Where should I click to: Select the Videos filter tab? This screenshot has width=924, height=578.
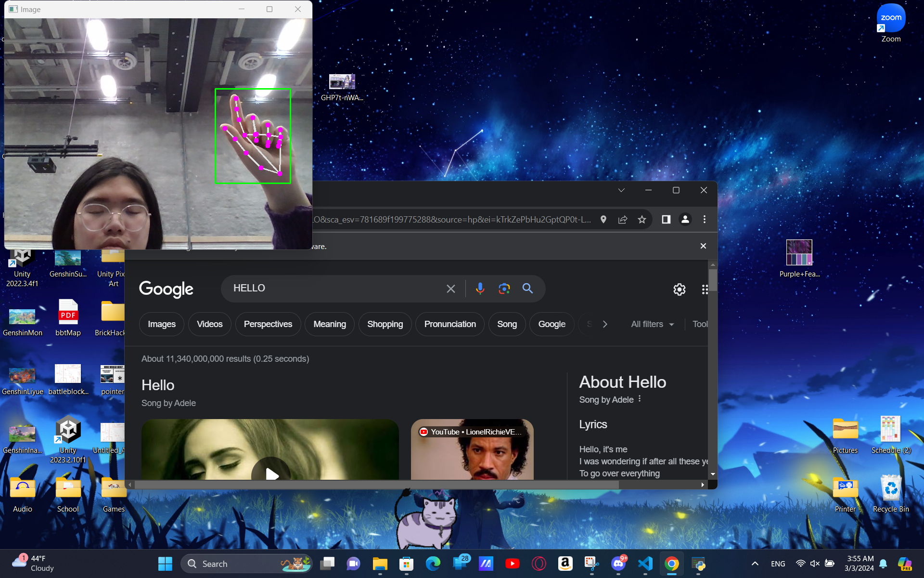click(x=209, y=324)
